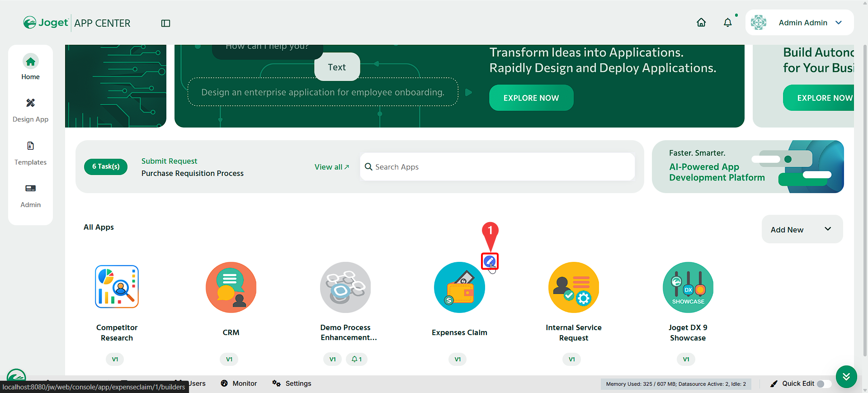Toggle the sidebar collapse panel icon
The image size is (868, 393).
point(165,23)
